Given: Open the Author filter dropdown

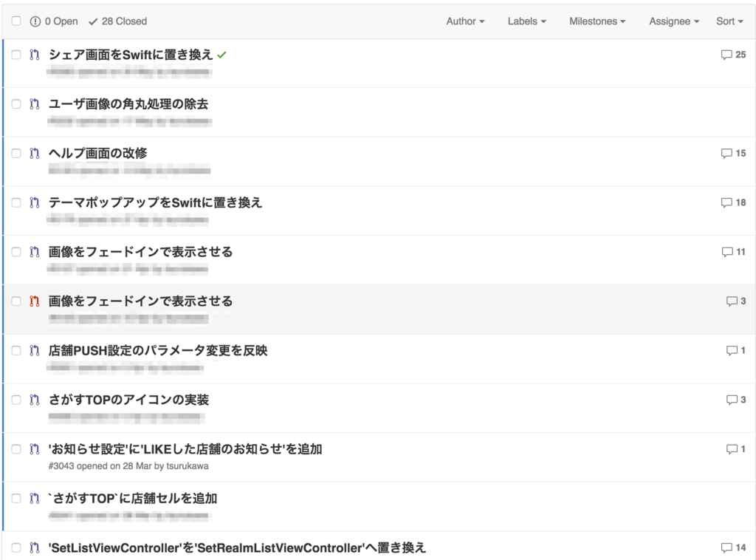Looking at the screenshot, I should coord(465,21).
